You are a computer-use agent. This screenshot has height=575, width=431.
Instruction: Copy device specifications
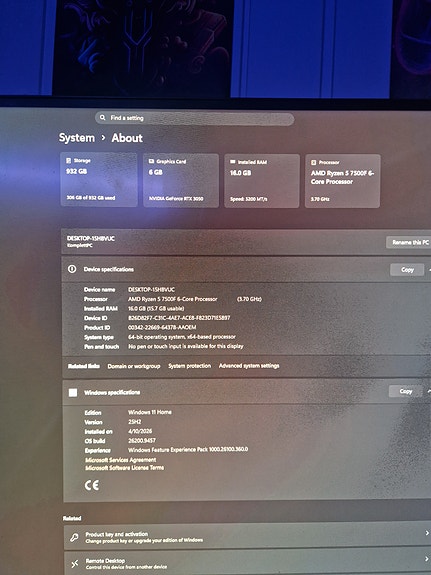pyautogui.click(x=407, y=270)
